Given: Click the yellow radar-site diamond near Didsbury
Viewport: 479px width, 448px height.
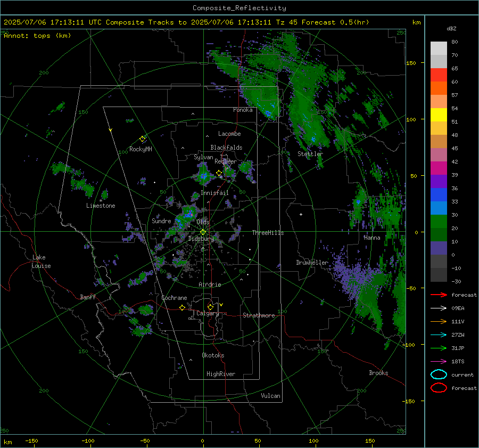Looking at the screenshot, I should [x=203, y=232].
